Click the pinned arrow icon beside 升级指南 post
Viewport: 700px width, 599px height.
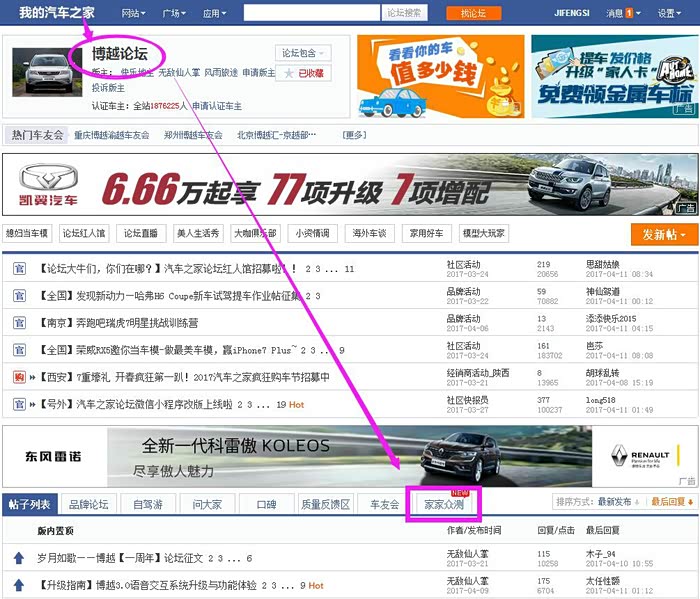pos(19,585)
